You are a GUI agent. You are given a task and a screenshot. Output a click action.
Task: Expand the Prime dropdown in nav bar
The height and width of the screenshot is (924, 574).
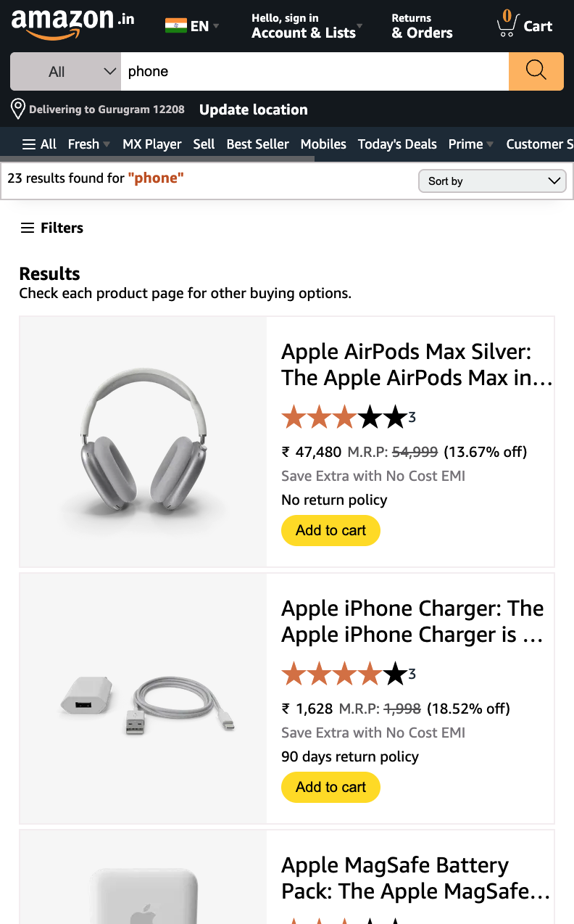point(471,144)
